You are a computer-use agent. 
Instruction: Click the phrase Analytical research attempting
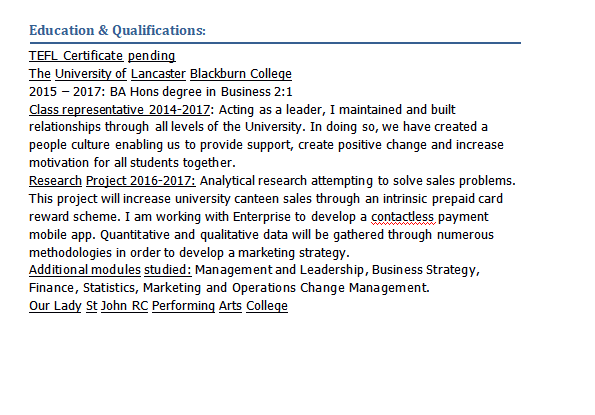[x=286, y=181]
